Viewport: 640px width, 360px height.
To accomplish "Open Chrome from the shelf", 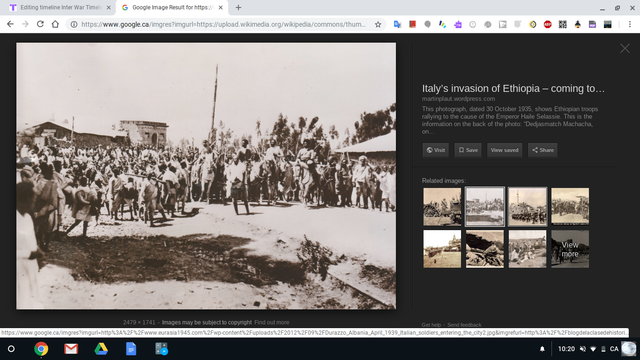I will [x=41, y=349].
